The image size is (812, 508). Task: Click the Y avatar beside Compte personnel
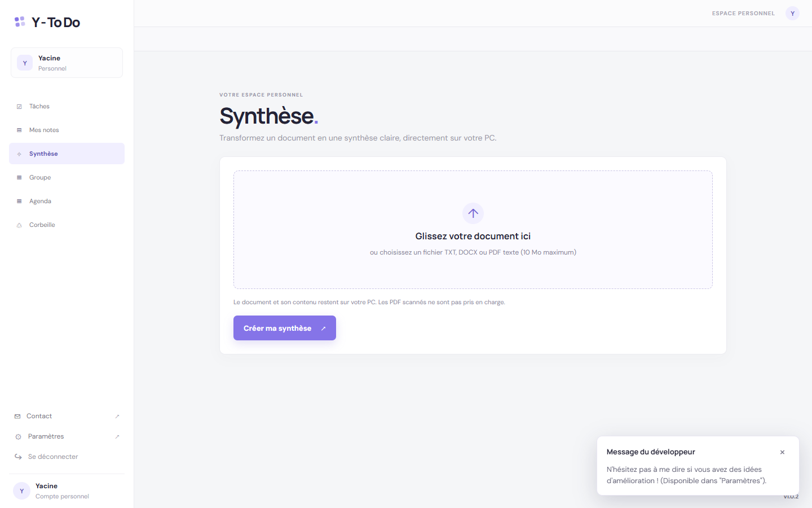[21, 491]
